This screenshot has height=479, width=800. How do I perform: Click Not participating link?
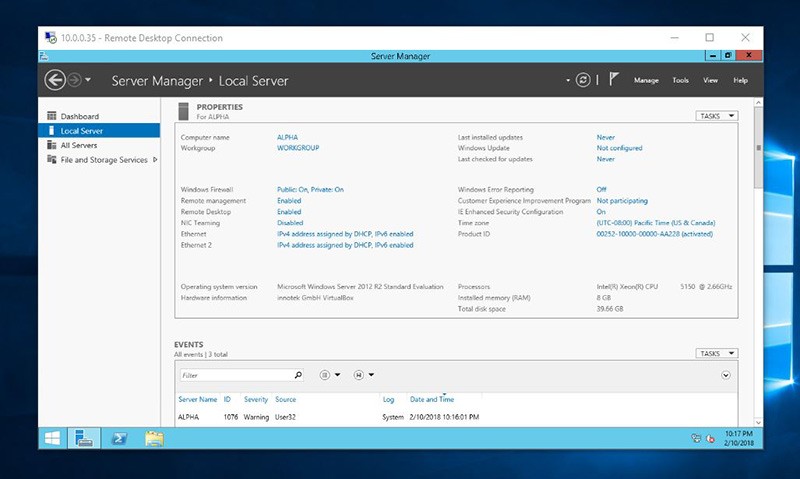[x=622, y=200]
